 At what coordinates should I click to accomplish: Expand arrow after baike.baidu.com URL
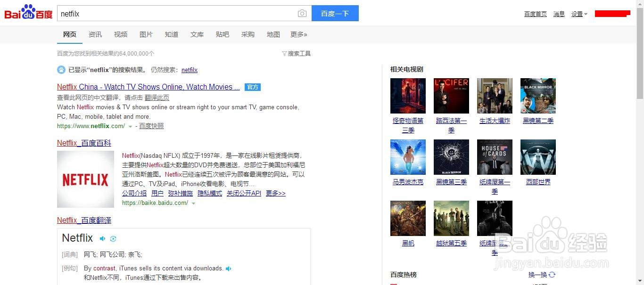pyautogui.click(x=193, y=204)
